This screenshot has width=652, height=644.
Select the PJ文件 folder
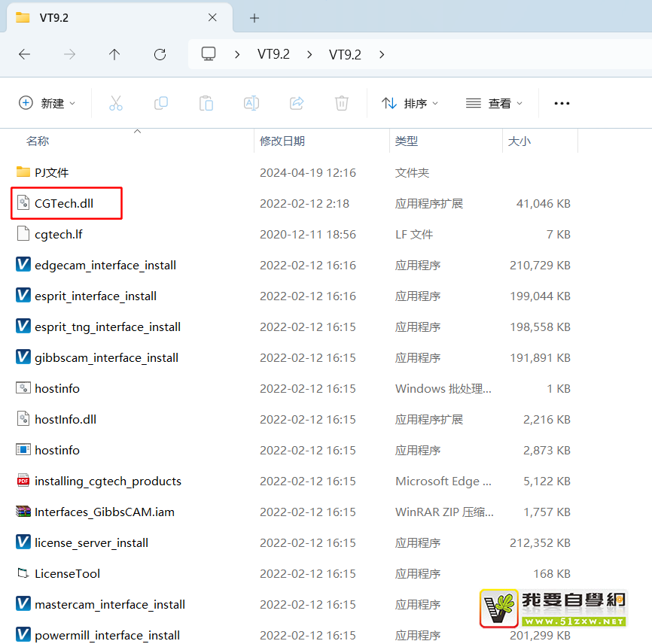[x=51, y=172]
